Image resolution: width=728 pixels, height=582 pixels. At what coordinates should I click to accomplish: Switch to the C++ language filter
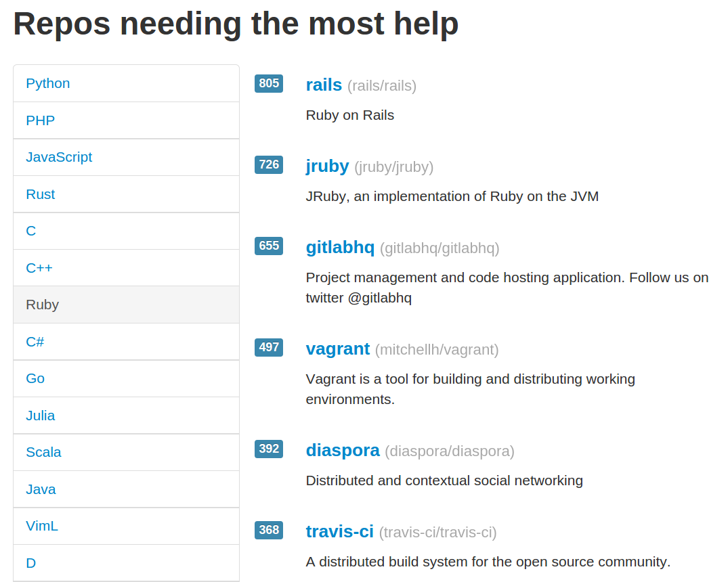tap(126, 268)
